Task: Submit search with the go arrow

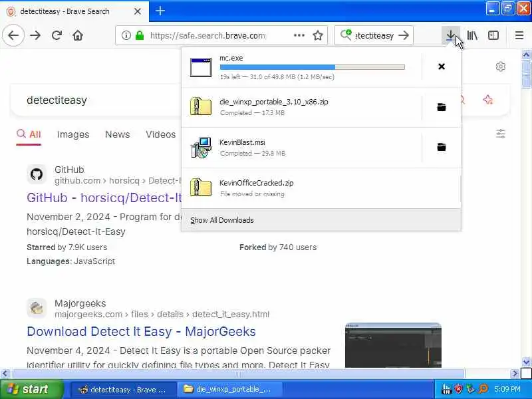Action: (404, 35)
